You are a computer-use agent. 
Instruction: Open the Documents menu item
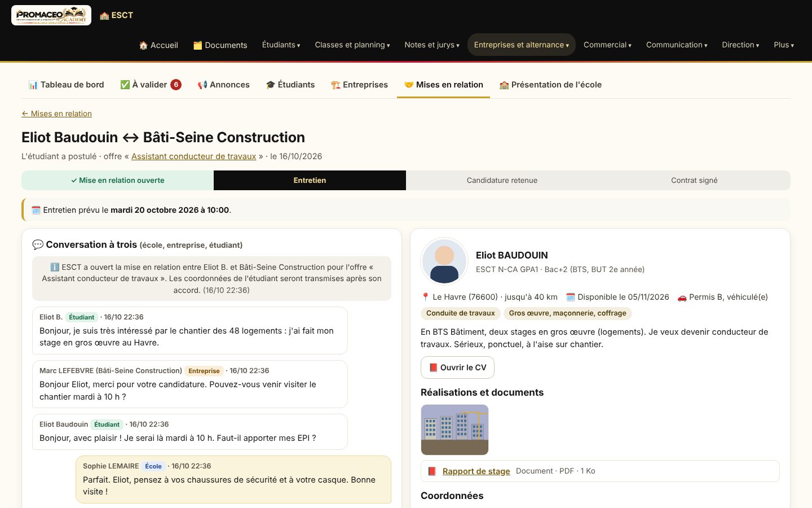click(220, 45)
